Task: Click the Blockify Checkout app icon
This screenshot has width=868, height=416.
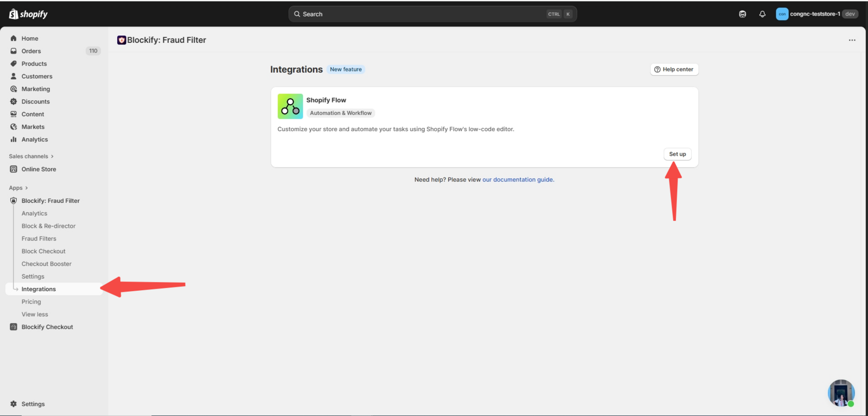Action: tap(14, 327)
